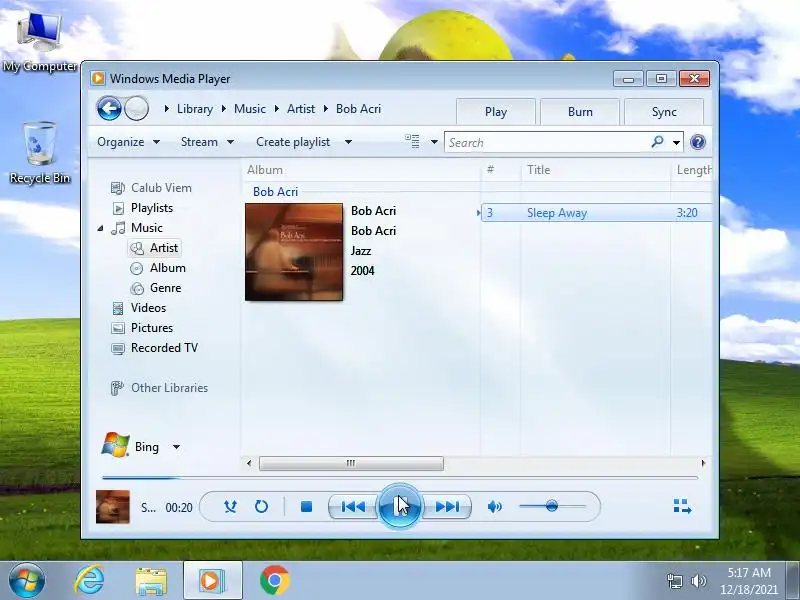
Task: Open the view options dropdown arrow
Action: point(434,142)
